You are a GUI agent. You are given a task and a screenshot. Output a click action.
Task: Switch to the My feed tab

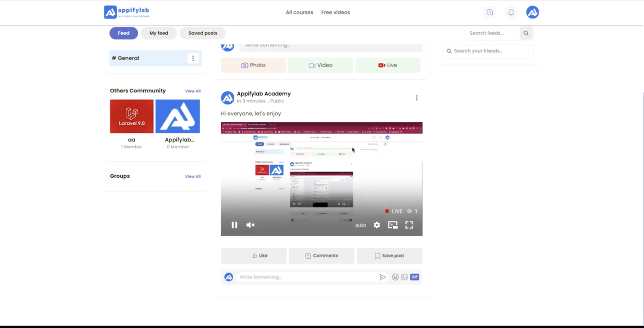tap(159, 33)
